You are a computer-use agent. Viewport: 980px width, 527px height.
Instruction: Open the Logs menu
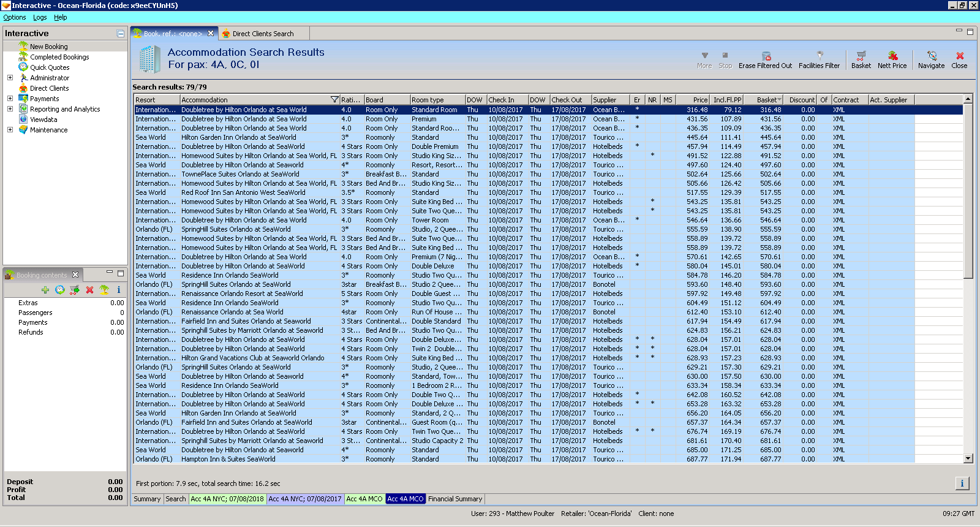click(40, 17)
